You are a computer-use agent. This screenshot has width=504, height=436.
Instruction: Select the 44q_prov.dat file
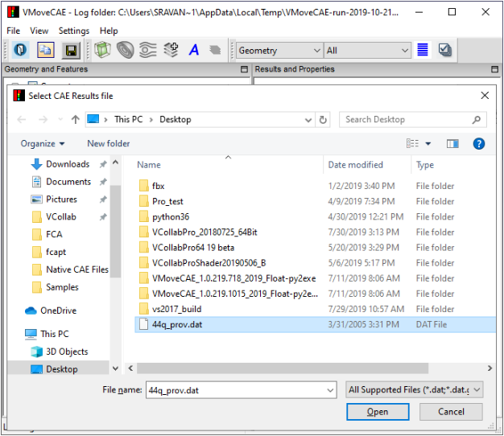click(x=315, y=325)
